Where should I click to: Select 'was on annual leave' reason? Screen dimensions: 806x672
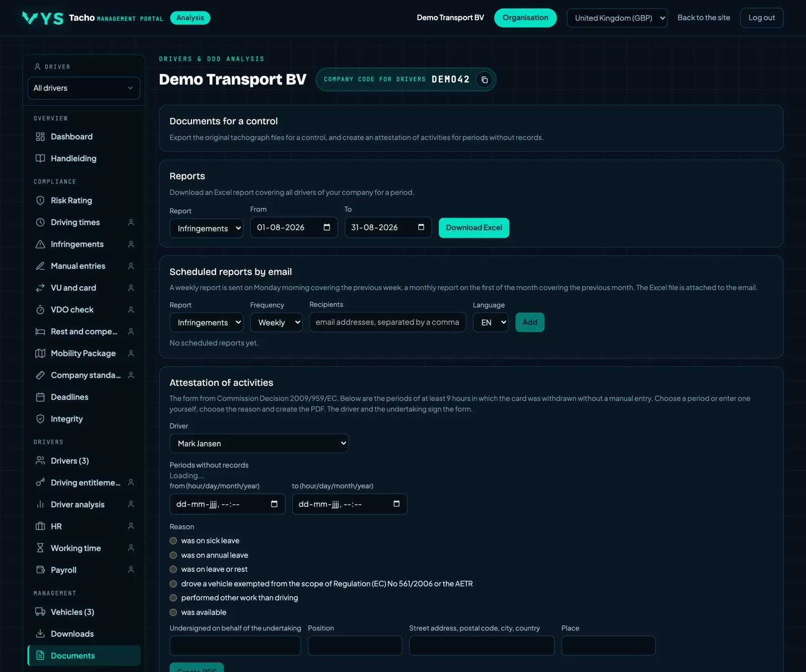pyautogui.click(x=173, y=555)
